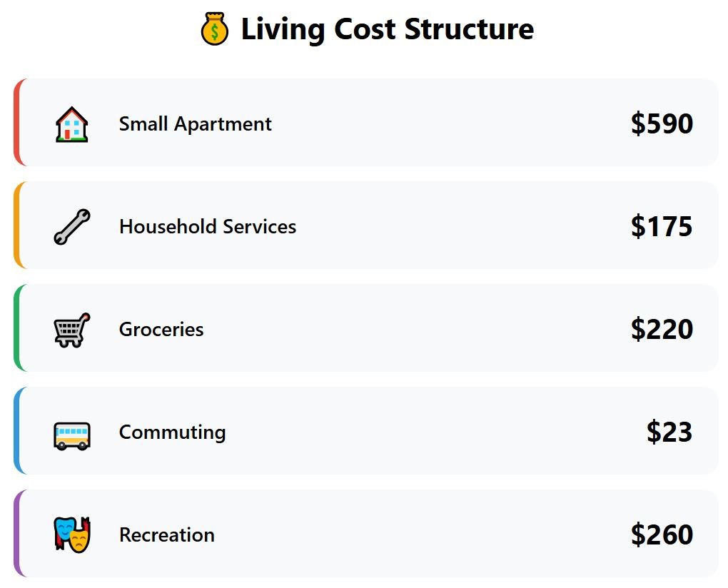The width and height of the screenshot is (728, 588).
Task: Click the Living Cost Structure heading
Action: (387, 30)
